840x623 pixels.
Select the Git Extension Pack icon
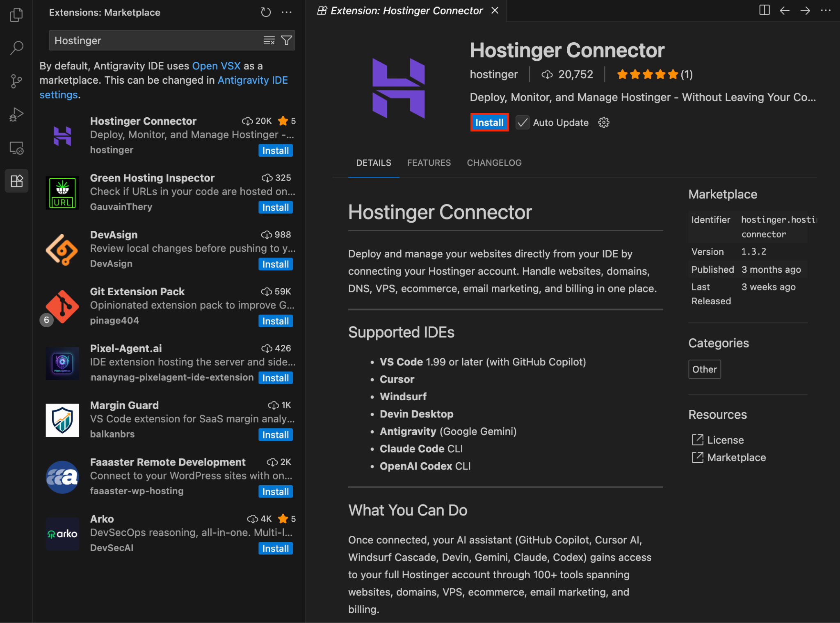coord(62,306)
